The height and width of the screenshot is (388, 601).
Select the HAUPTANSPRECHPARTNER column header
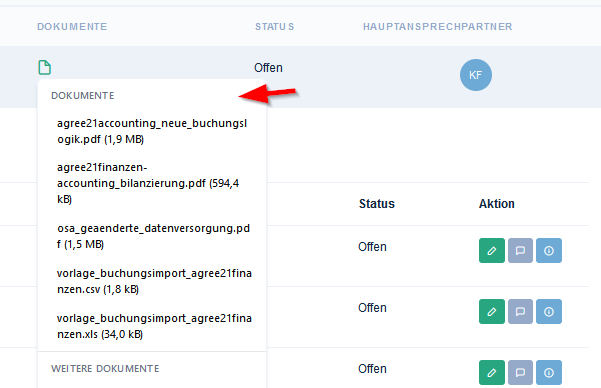tap(437, 26)
